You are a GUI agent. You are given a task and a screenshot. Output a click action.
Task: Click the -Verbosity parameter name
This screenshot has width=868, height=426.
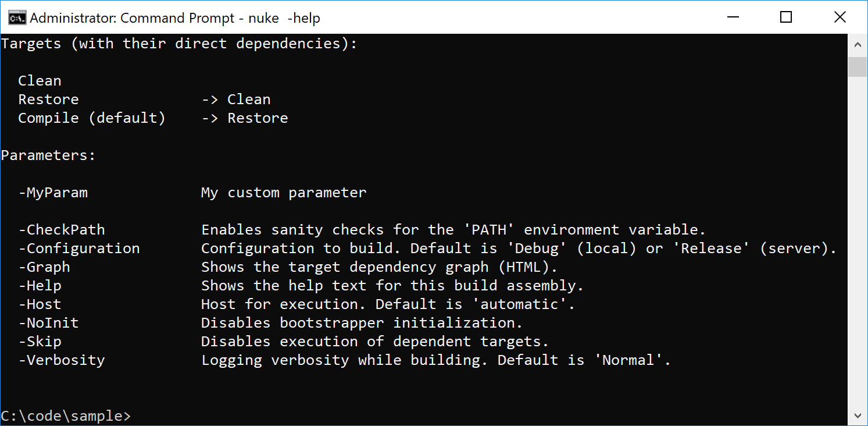pos(62,360)
